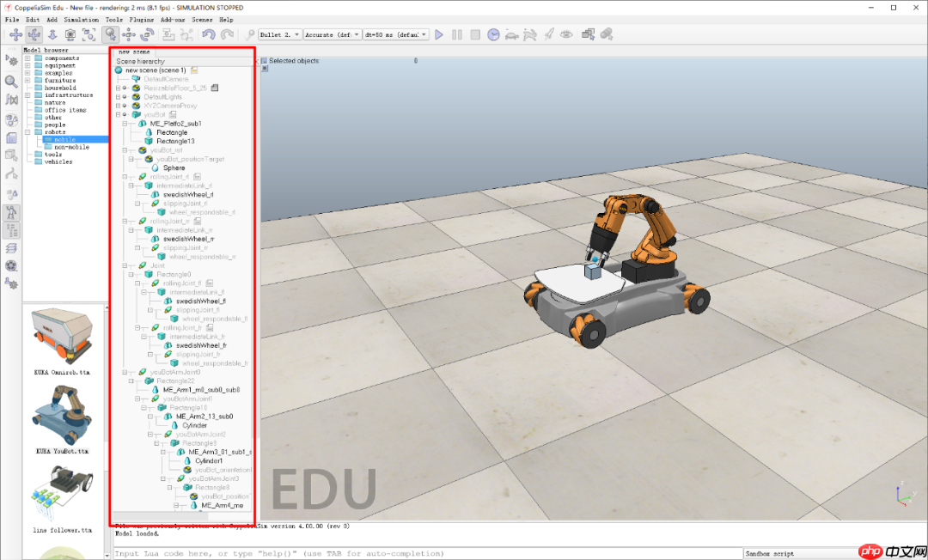Open the Simulation menu
The image size is (928, 560).
(81, 19)
